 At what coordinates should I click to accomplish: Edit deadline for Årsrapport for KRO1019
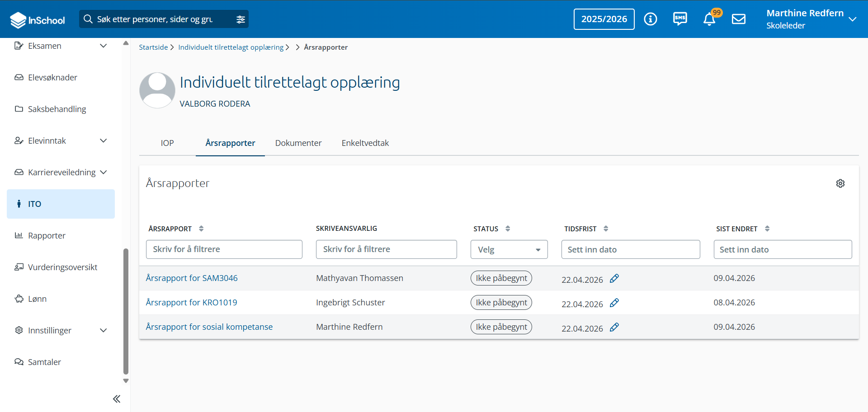(614, 303)
